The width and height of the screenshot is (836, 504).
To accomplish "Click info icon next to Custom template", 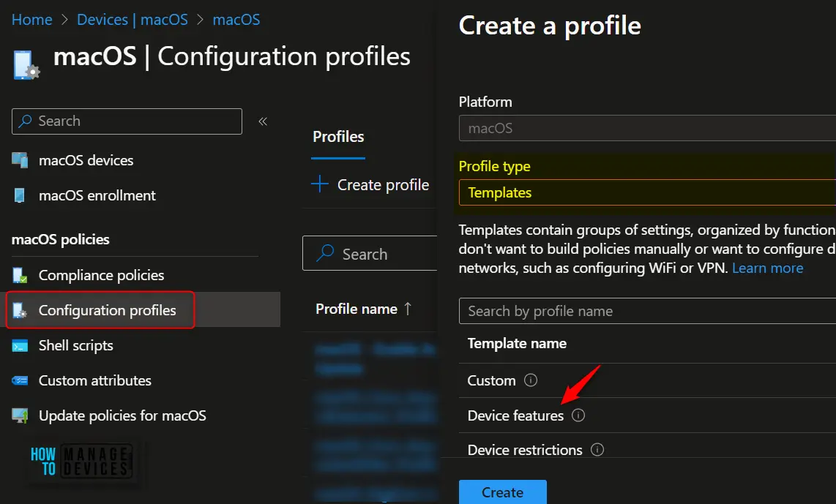I will tap(531, 380).
